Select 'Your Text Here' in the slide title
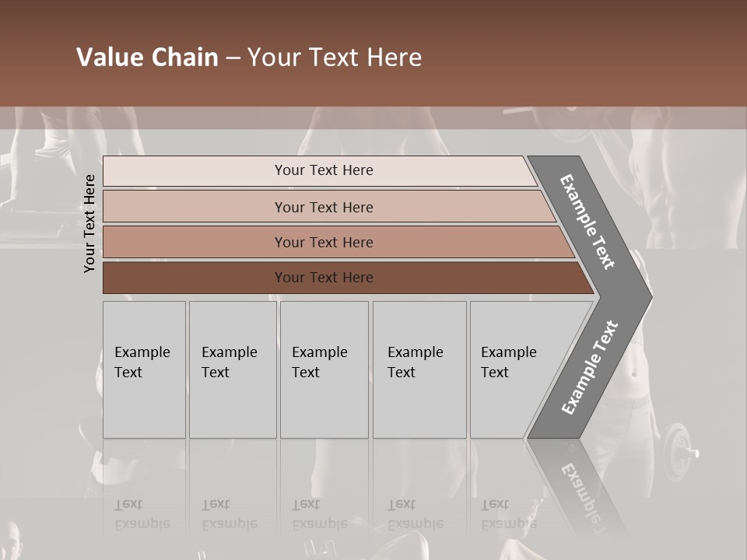 pyautogui.click(x=335, y=58)
